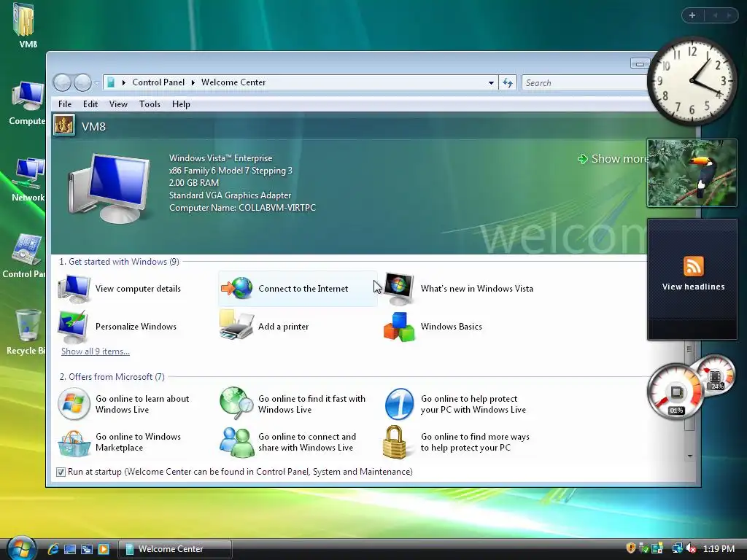Click the Back navigation button
Screen dimensions: 747x560
(63, 83)
